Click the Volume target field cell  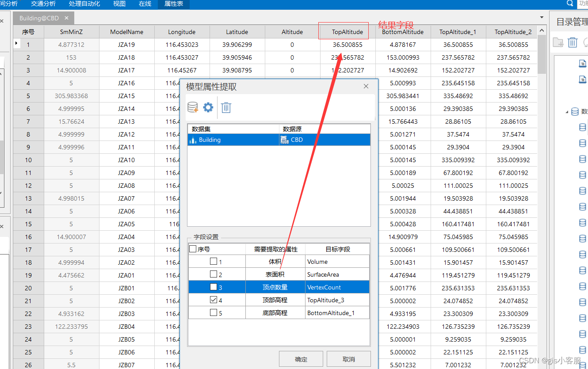337,262
